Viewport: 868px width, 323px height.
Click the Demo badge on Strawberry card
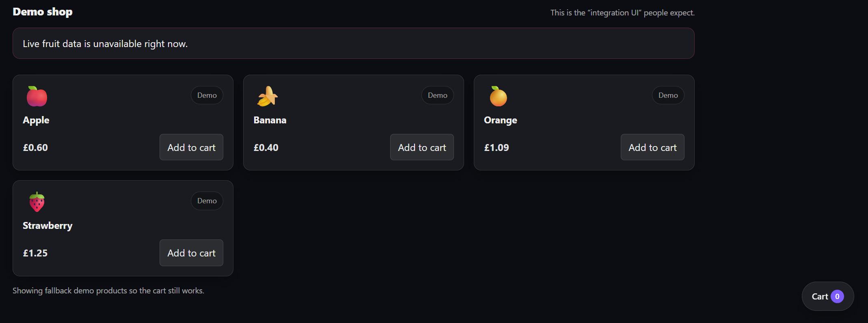pos(207,201)
